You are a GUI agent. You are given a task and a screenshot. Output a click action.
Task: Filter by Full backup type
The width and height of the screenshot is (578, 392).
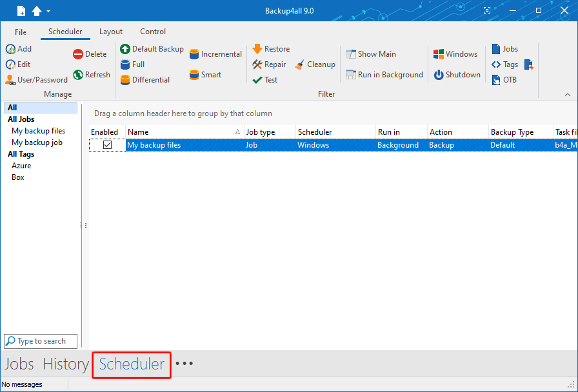coord(132,64)
